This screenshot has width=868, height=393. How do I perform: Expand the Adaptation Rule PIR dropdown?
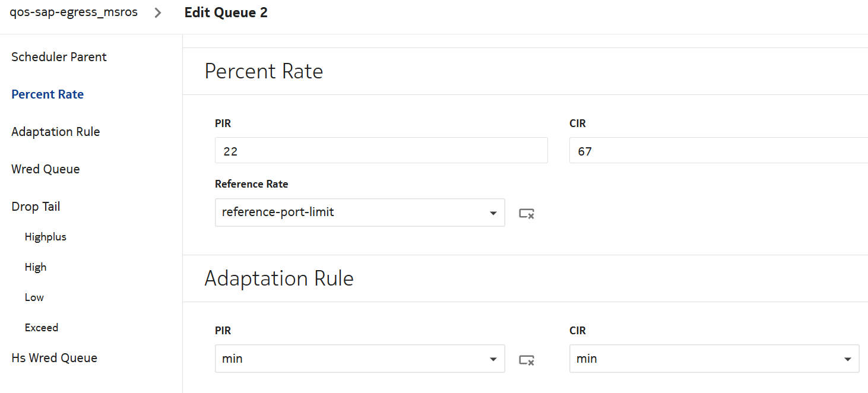(493, 359)
